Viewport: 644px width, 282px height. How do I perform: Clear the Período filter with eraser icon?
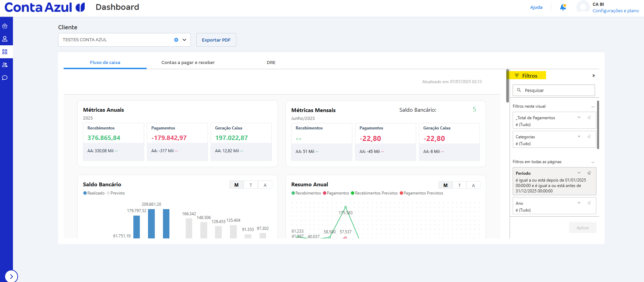pos(589,173)
